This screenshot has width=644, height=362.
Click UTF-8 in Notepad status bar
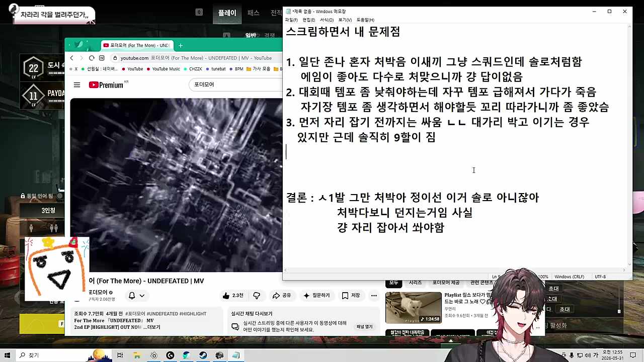(600, 277)
